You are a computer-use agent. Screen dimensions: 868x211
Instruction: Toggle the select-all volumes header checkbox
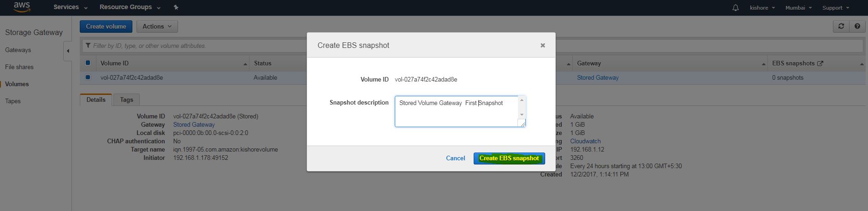click(88, 63)
